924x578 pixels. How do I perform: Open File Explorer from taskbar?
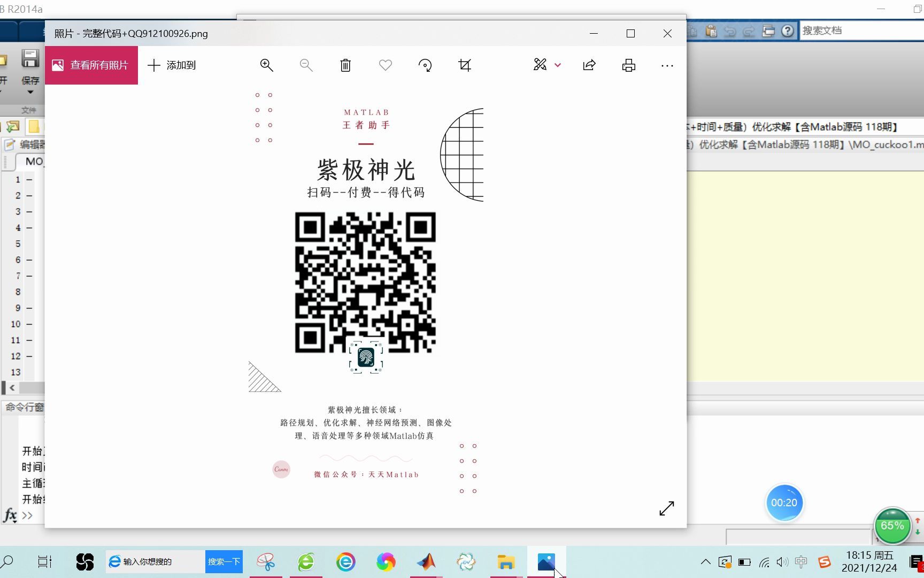[506, 561]
